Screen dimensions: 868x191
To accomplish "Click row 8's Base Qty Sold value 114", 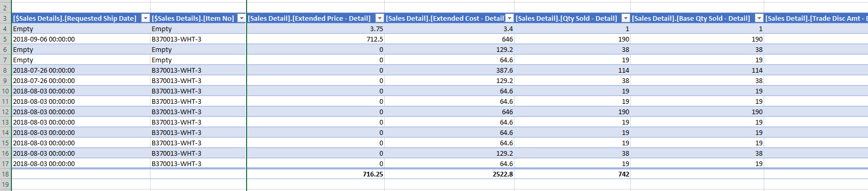I will click(x=697, y=70).
